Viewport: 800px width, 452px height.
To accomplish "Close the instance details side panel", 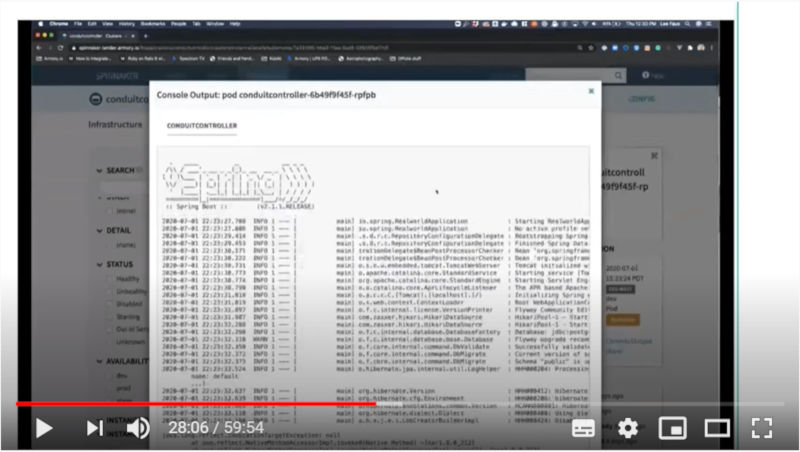I will [x=655, y=156].
